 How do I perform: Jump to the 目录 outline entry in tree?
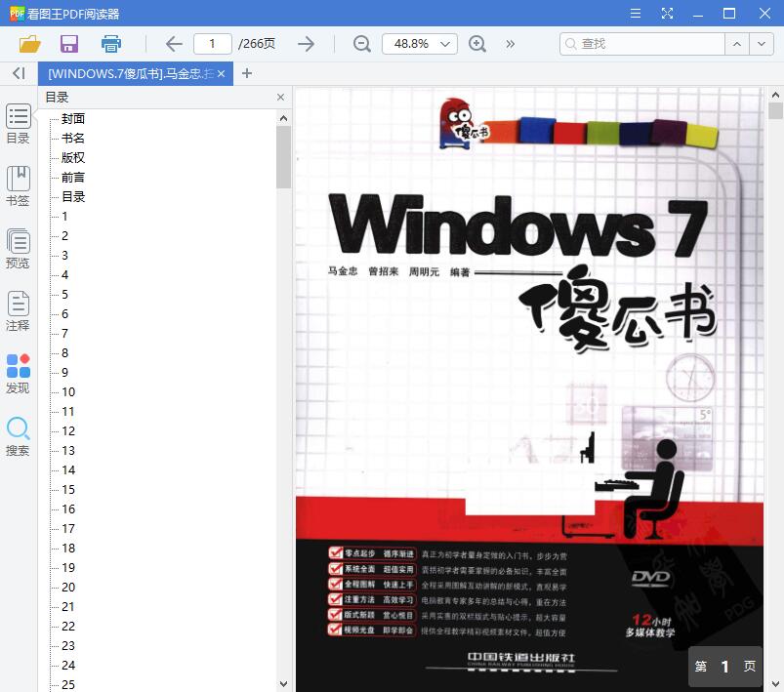(73, 196)
